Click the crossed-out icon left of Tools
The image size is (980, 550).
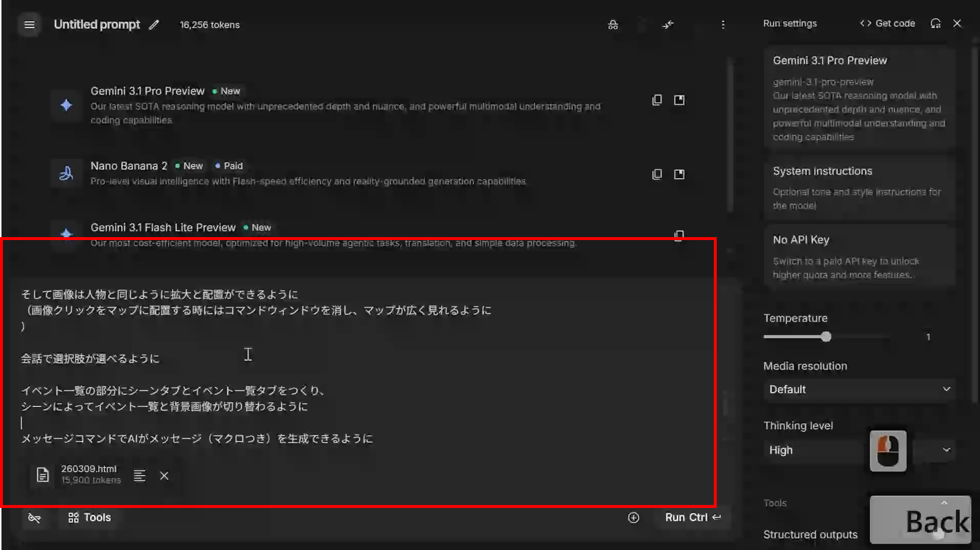coord(34,517)
